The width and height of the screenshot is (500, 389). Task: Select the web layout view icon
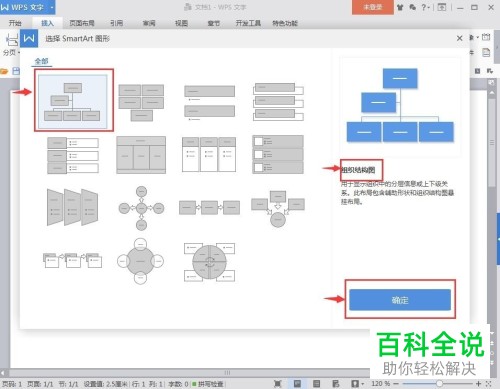tap(336, 384)
